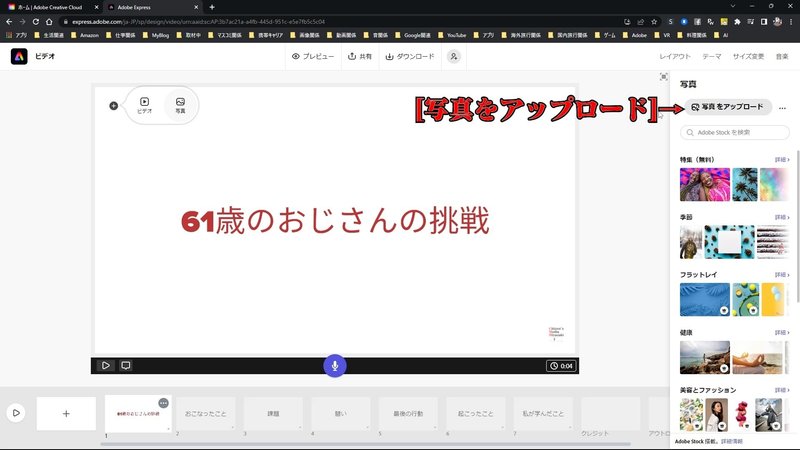This screenshot has width=800, height=450.
Task: Select the two smiling women featured photo
Action: point(705,185)
